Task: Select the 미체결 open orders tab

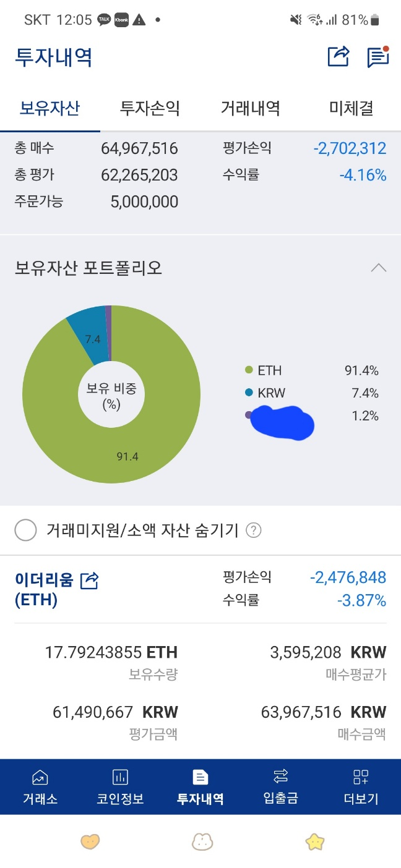Action: click(x=350, y=107)
